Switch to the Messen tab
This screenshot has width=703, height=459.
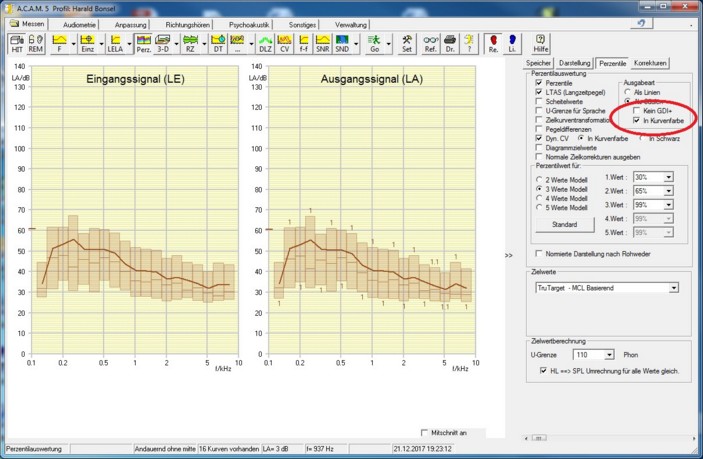coord(28,24)
